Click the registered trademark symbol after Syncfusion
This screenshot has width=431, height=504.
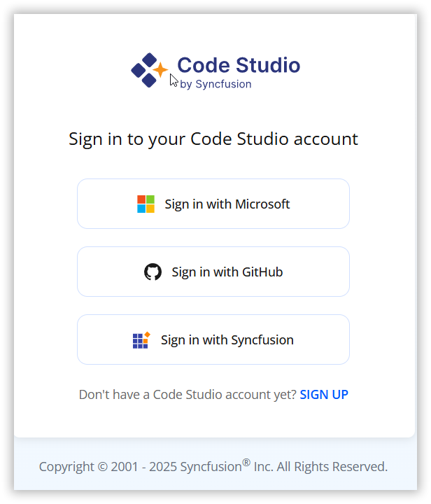tap(246, 463)
